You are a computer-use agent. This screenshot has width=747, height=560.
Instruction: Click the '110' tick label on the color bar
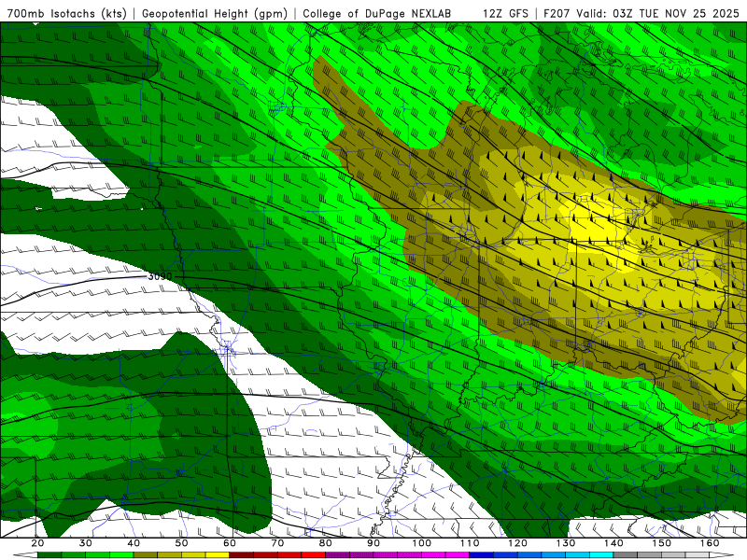coord(470,543)
